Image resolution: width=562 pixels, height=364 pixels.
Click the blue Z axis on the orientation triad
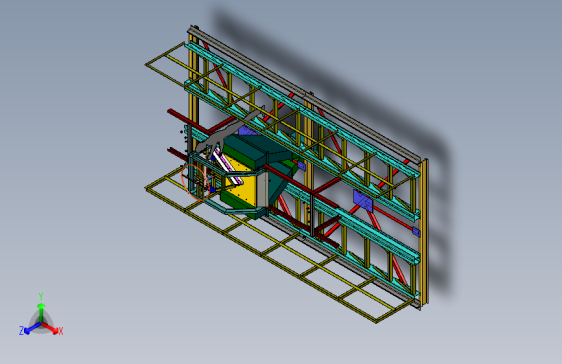[32, 328]
